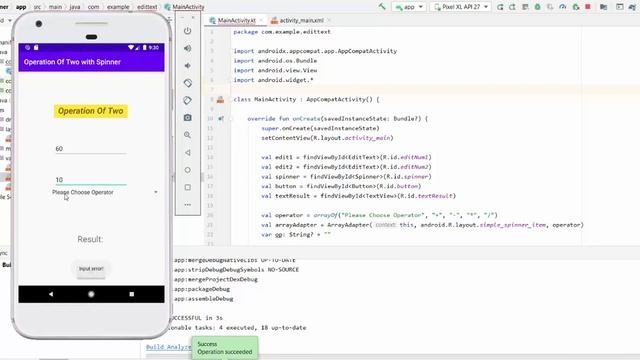640x360 pixels.
Task: Open the emulator extended controls ellipsis
Action: pos(187,204)
